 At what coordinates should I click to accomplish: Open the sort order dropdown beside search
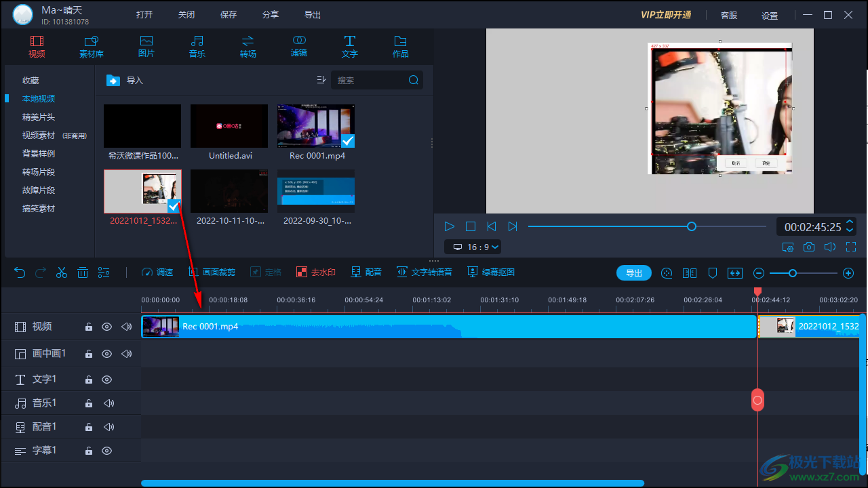(321, 80)
